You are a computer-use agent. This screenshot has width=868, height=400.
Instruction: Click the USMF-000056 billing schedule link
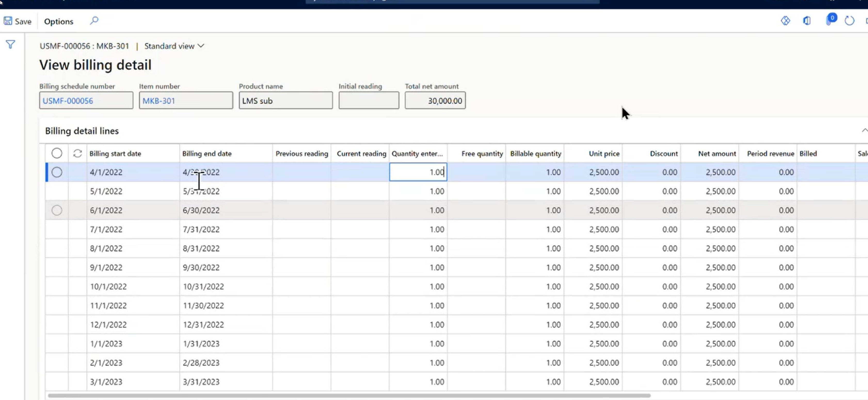tap(67, 100)
